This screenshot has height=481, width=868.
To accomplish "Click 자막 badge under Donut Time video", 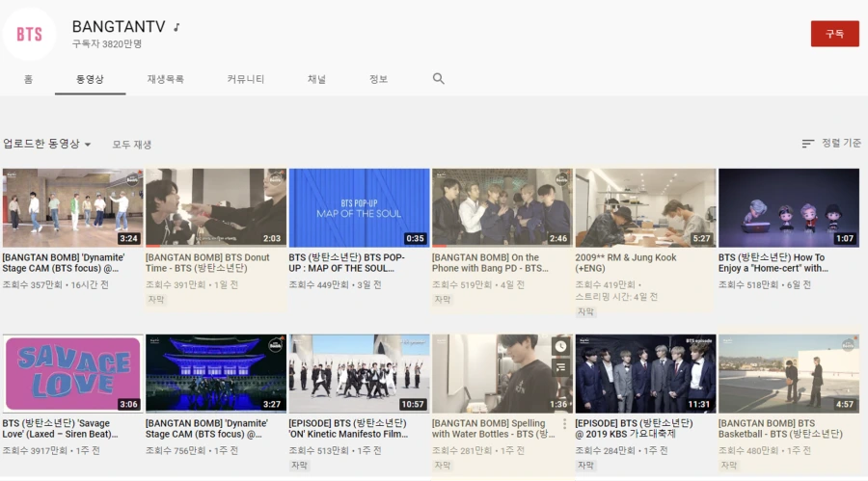I will click(156, 300).
